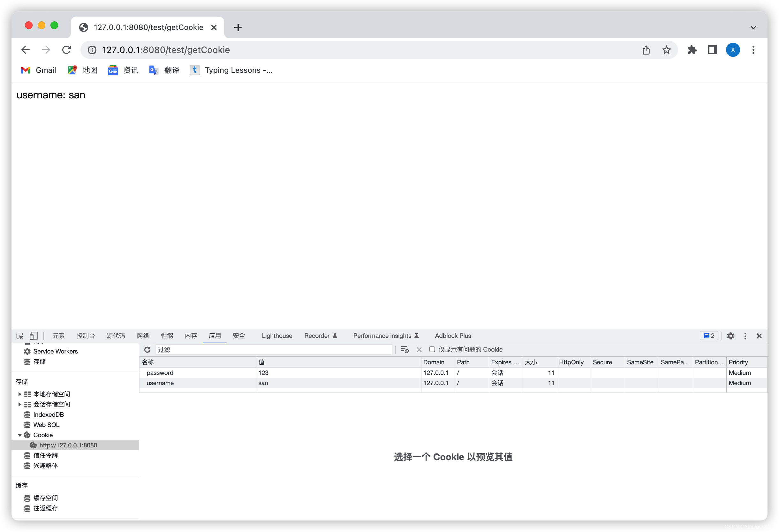
Task: Click the share page icon
Action: (x=646, y=50)
